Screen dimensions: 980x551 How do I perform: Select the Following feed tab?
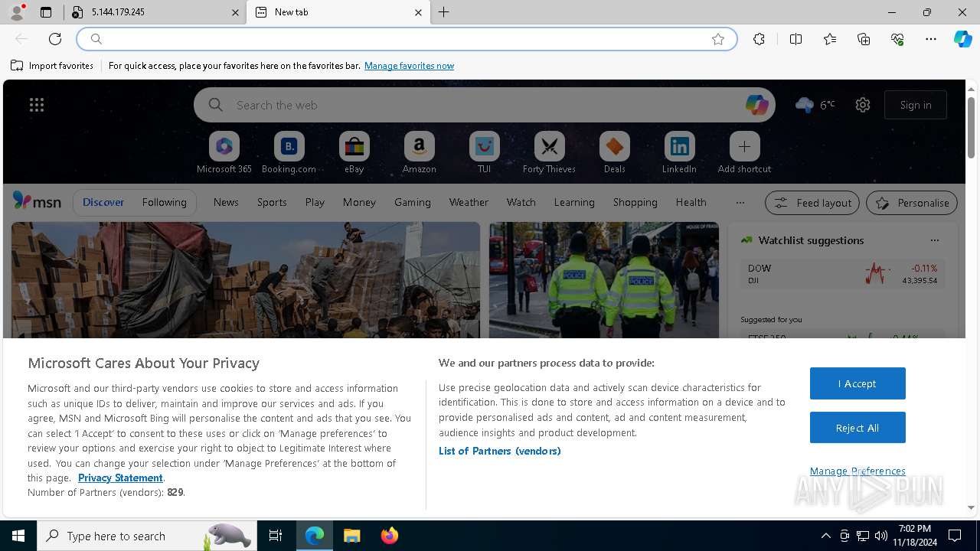pyautogui.click(x=164, y=202)
